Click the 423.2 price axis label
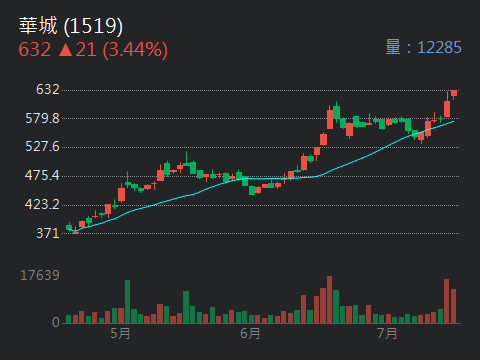The height and width of the screenshot is (360, 480). 42,204
